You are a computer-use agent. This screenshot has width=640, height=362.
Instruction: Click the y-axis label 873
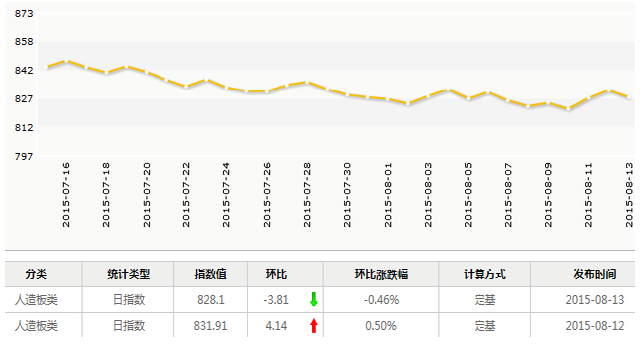pos(24,13)
